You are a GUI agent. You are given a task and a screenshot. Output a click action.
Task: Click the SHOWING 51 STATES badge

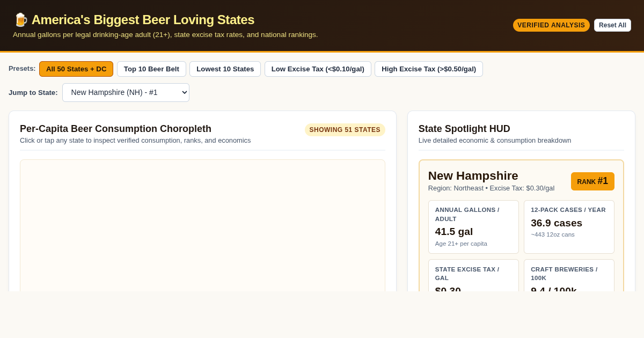click(345, 130)
